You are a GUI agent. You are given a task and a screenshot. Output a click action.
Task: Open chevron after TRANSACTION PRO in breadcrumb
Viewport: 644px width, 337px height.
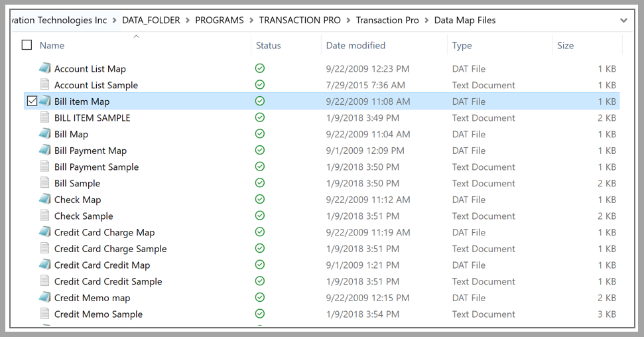tap(348, 20)
